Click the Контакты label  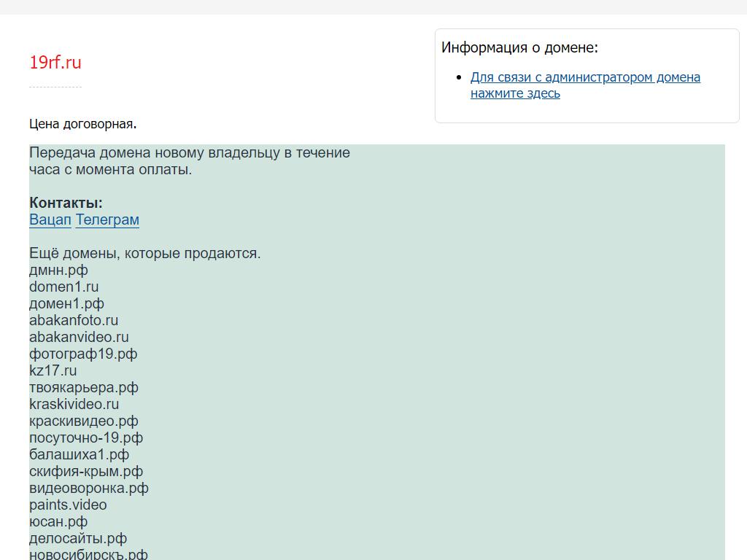[x=66, y=203]
